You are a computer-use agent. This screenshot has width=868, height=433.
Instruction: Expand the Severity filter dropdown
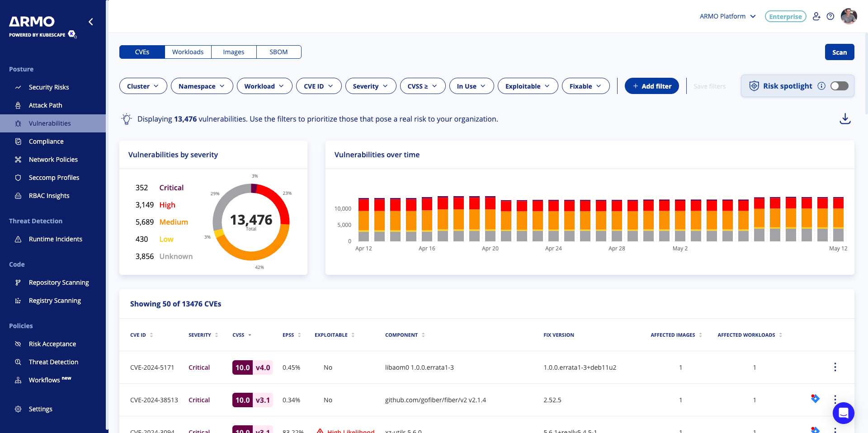pos(370,86)
